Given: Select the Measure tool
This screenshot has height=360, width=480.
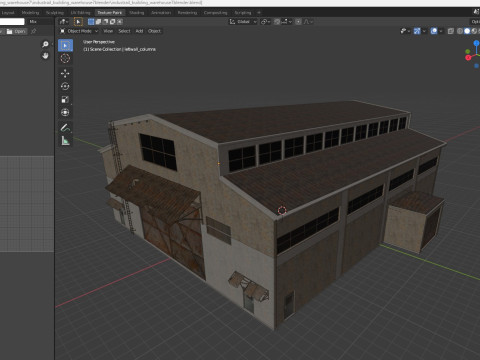Looking at the screenshot, I should click(x=65, y=141).
